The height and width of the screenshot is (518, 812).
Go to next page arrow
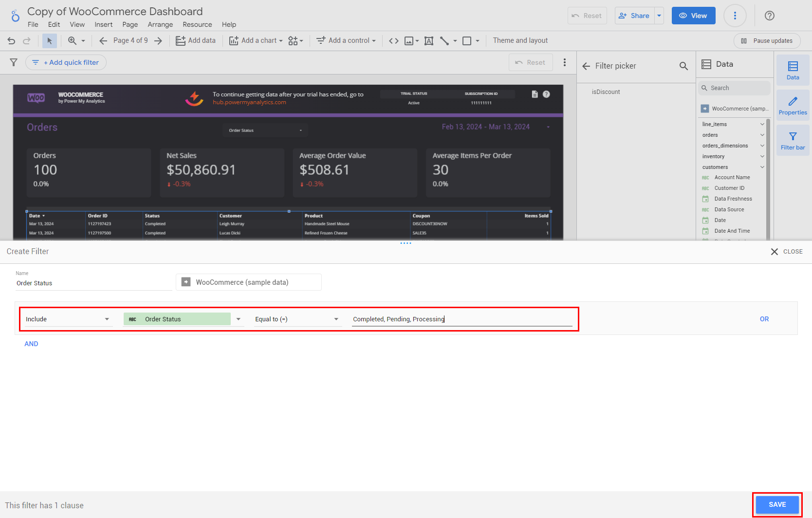(x=158, y=41)
